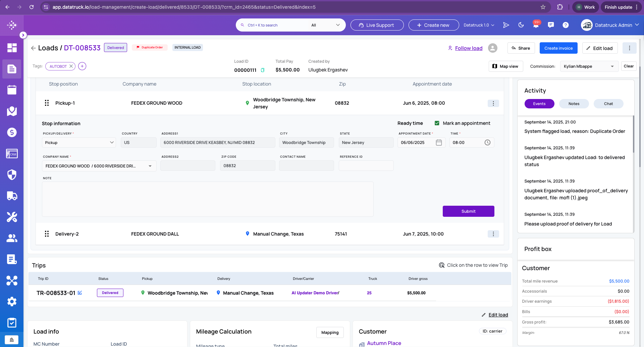Edit trip TR-008533-01 pencil icon
This screenshot has width=644, height=347.
click(80, 293)
